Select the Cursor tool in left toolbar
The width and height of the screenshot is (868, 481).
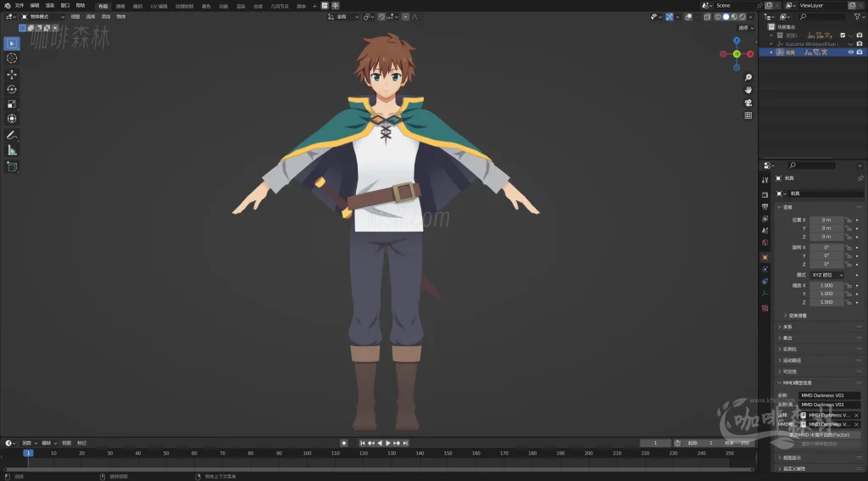point(12,59)
